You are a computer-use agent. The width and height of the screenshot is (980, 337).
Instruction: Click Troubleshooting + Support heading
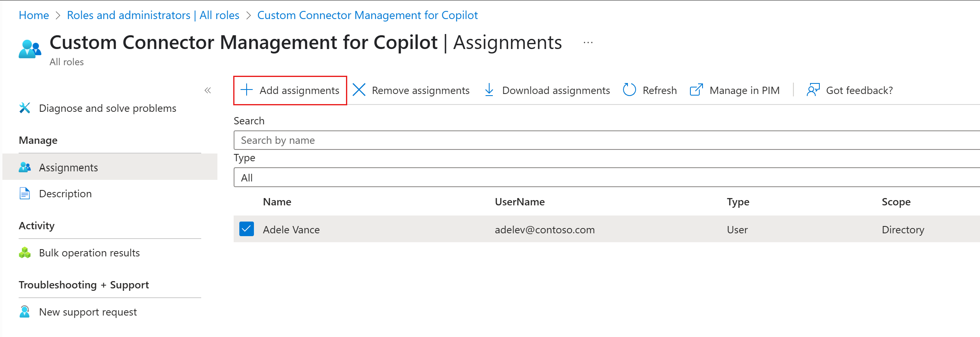(84, 285)
